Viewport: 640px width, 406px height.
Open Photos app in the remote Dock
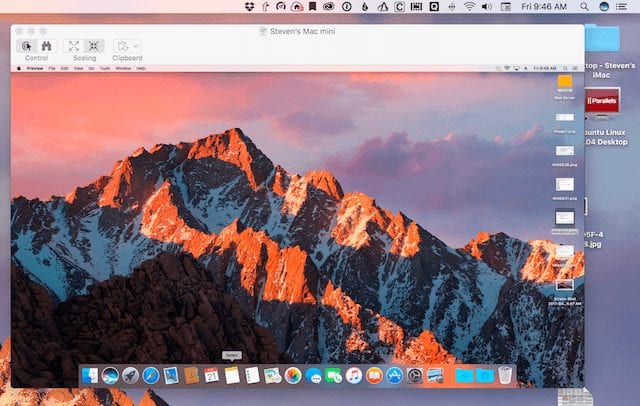click(293, 375)
